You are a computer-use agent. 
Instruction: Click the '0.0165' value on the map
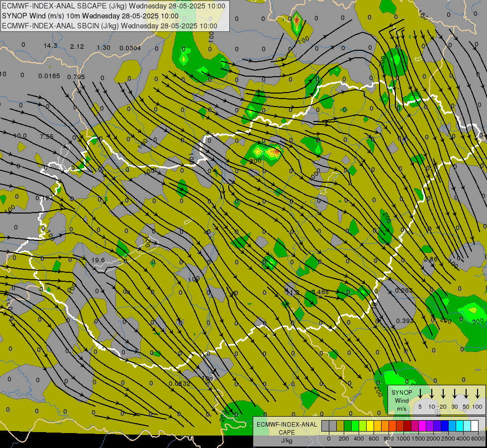click(49, 76)
